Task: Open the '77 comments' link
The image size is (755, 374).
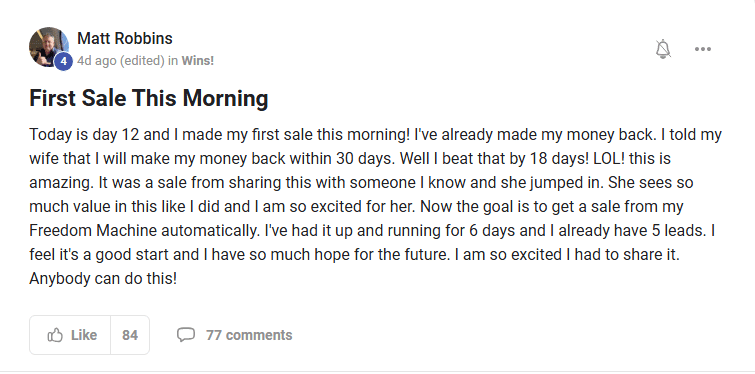Action: tap(249, 335)
